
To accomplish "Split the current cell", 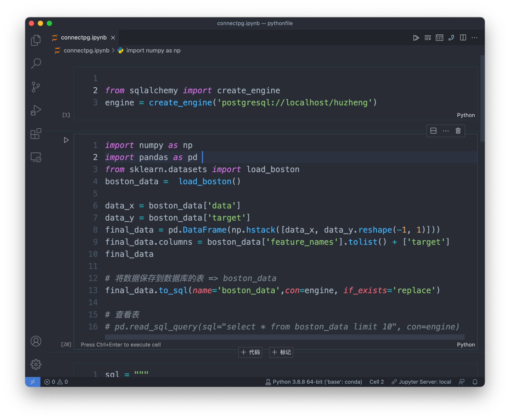I will pyautogui.click(x=433, y=131).
